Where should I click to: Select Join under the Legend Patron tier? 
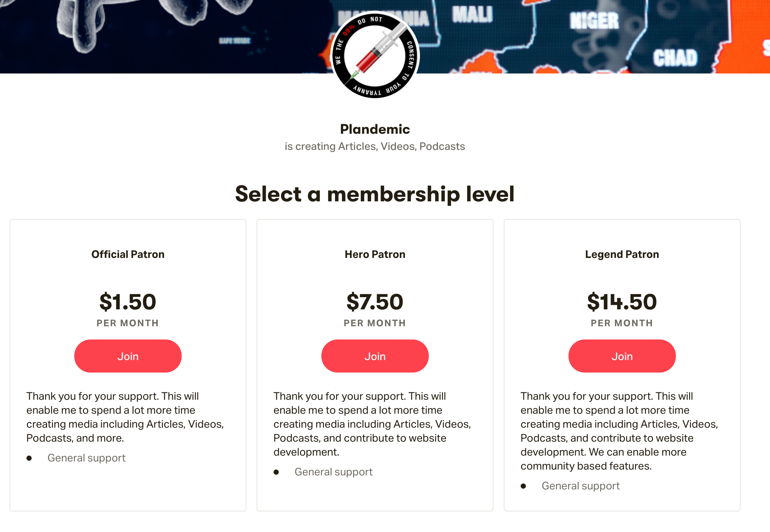pos(621,356)
